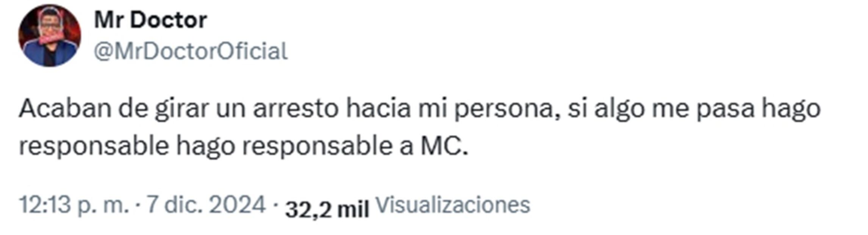Click the bold word "mil"
This screenshot has height=235, width=868.
pos(353,208)
